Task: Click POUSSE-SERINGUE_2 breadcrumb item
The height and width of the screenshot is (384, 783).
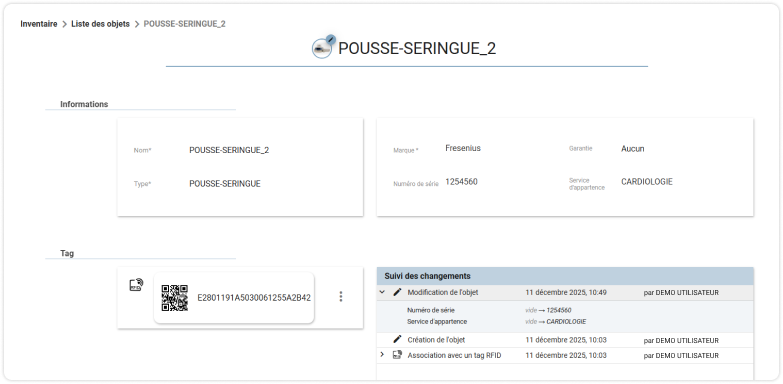Action: tap(184, 23)
